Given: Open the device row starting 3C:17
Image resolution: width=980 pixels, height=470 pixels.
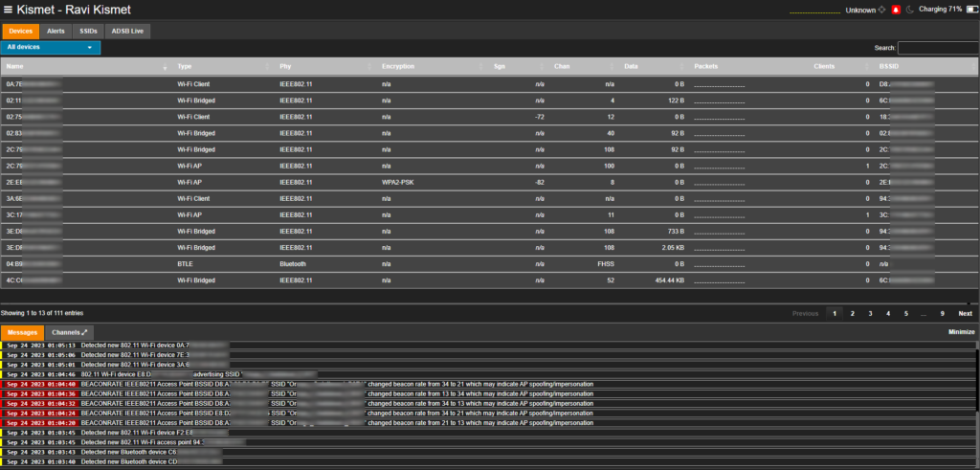Looking at the screenshot, I should coord(489,215).
